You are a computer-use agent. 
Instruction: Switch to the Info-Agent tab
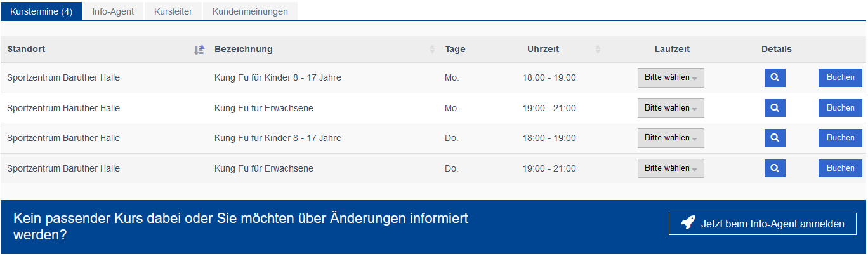pos(113,11)
